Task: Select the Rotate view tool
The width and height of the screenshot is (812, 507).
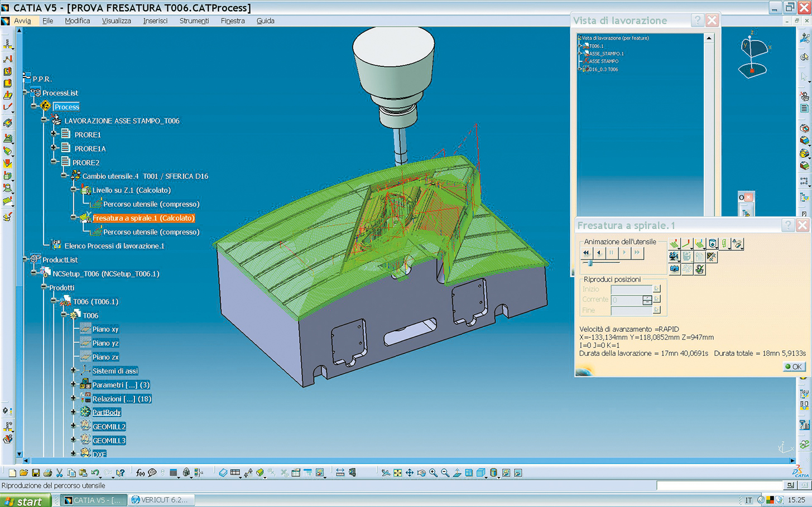Action: [x=421, y=473]
